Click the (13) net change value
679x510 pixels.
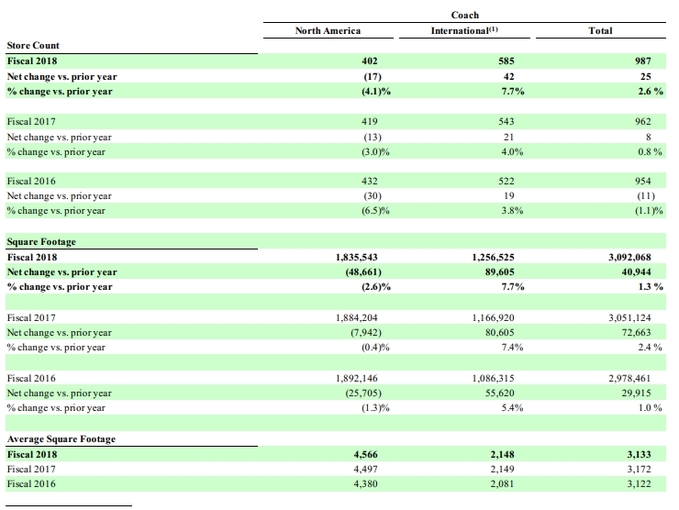click(372, 137)
